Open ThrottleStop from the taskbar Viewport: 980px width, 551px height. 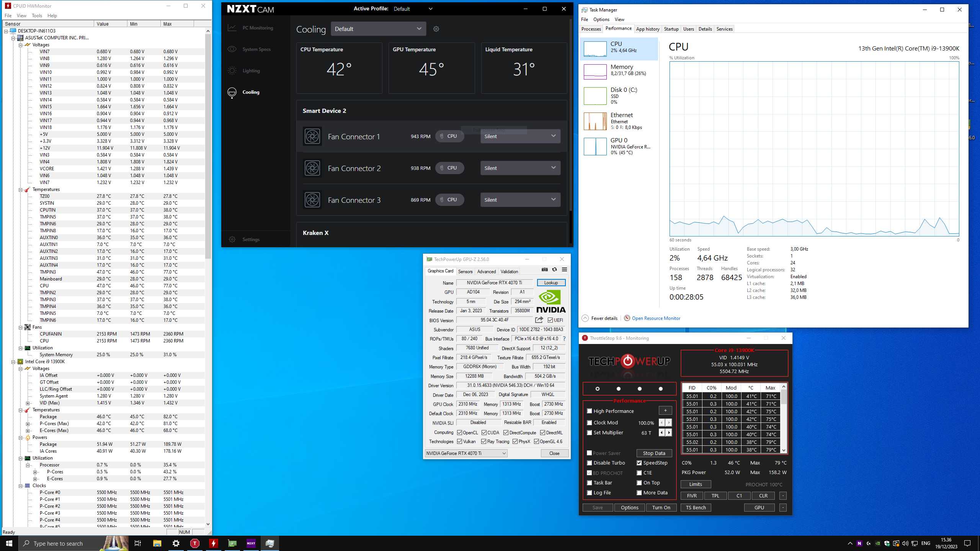point(195,543)
